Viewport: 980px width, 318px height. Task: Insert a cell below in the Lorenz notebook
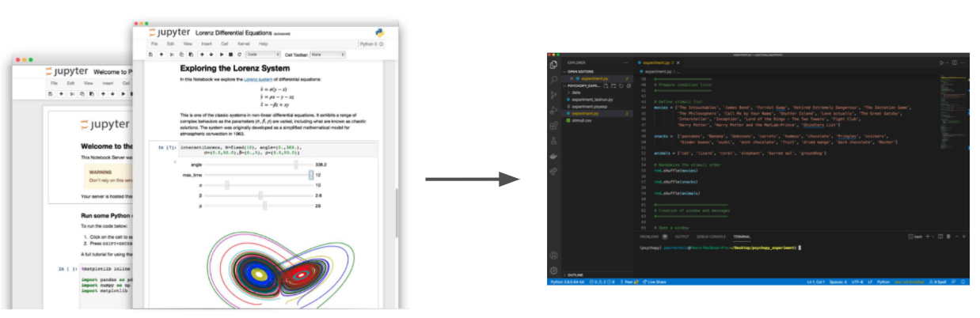[x=161, y=55]
